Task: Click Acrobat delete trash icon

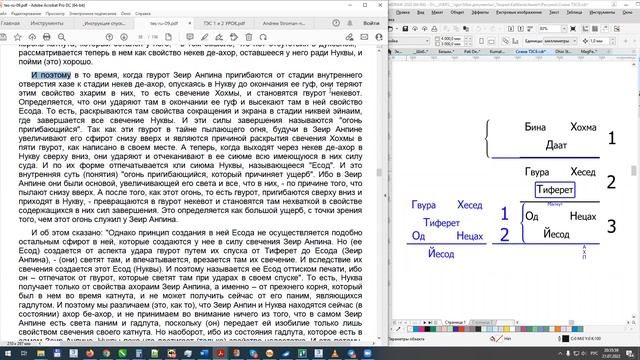Action: click(249, 37)
